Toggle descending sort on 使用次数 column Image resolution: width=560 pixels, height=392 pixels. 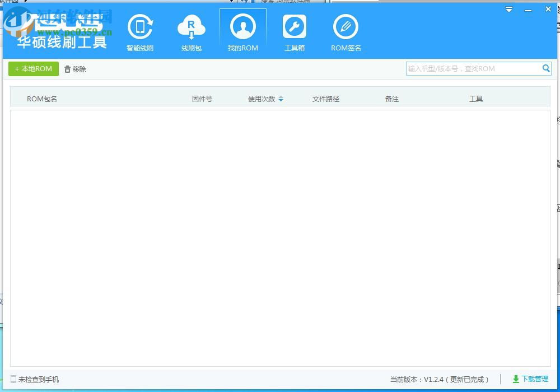tap(281, 101)
